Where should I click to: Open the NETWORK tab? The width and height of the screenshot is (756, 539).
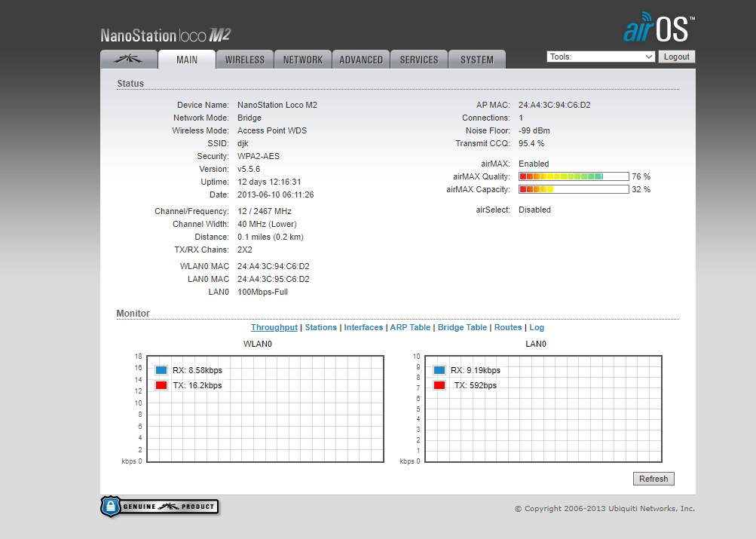click(303, 60)
